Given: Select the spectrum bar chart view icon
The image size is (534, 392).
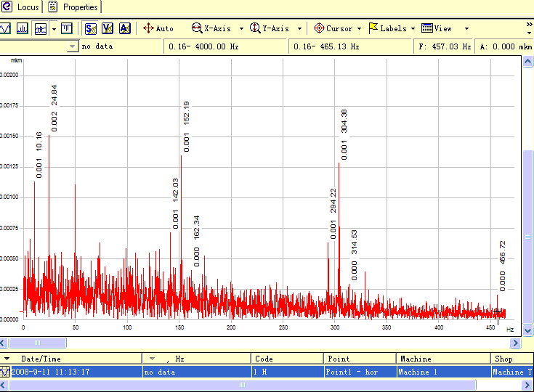Looking at the screenshot, I should click(23, 28).
